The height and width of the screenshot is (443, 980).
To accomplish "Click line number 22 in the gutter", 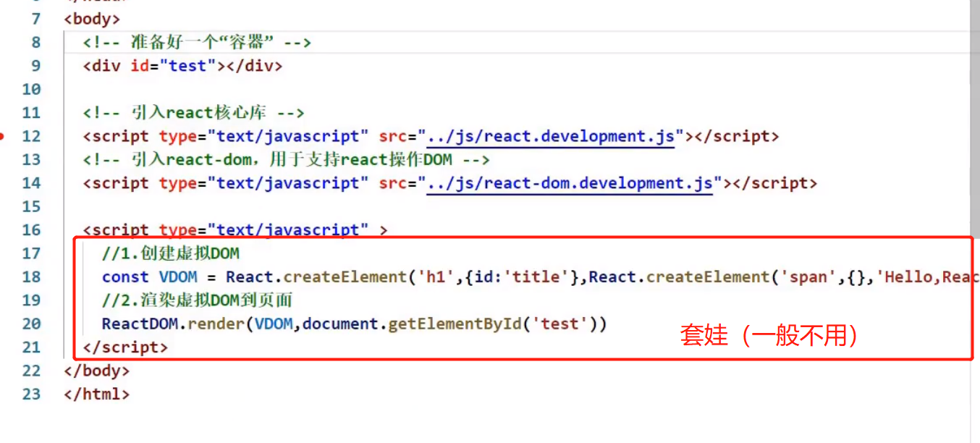I will point(31,371).
